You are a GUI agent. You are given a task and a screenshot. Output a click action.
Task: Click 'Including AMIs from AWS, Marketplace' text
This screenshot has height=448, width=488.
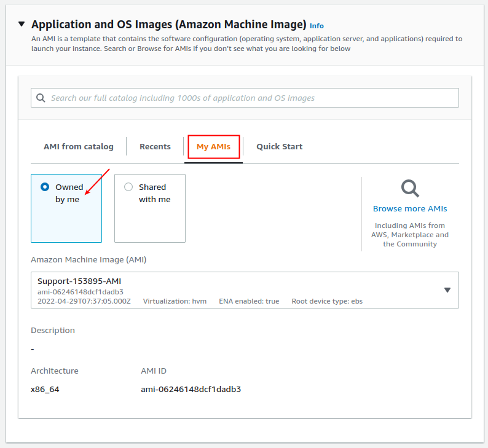(410, 235)
